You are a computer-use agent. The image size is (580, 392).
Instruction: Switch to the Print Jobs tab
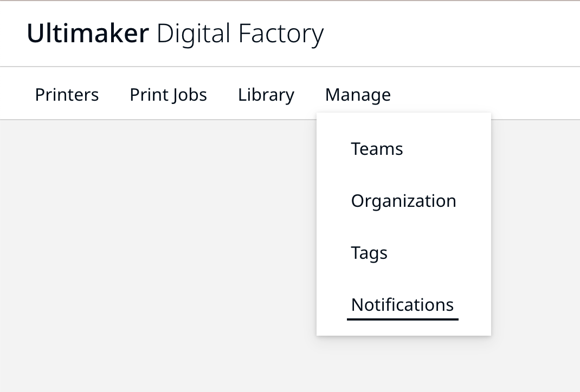click(168, 94)
